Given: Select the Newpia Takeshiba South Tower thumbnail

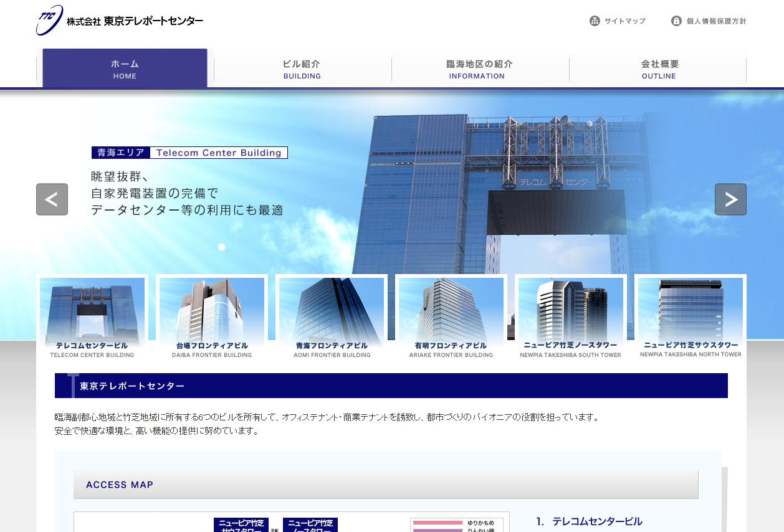Looking at the screenshot, I should [x=571, y=318].
